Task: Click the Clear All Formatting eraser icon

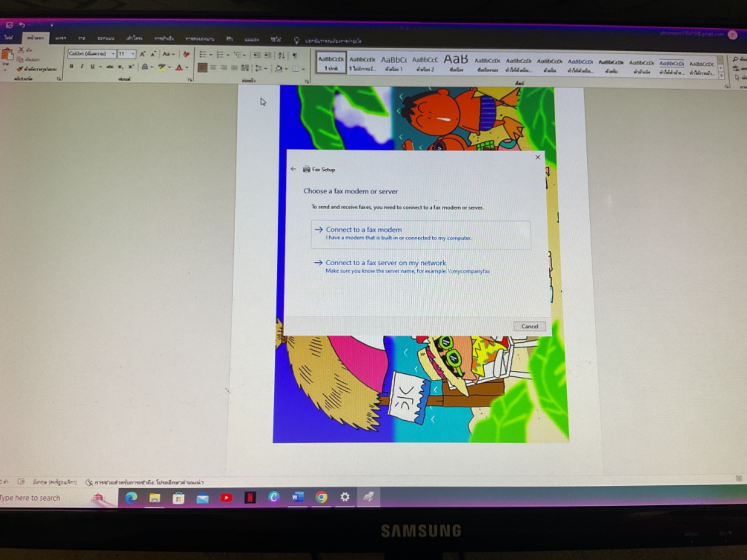Action: (186, 55)
